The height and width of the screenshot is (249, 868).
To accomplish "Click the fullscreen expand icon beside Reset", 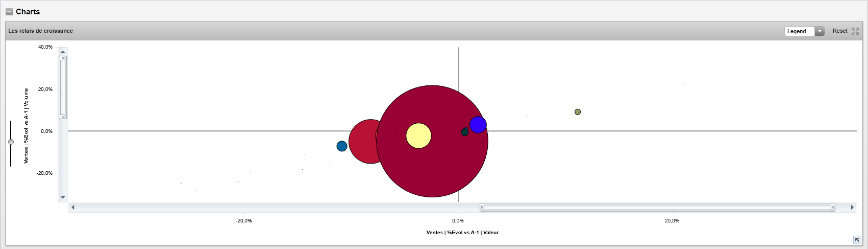I will click(x=855, y=31).
